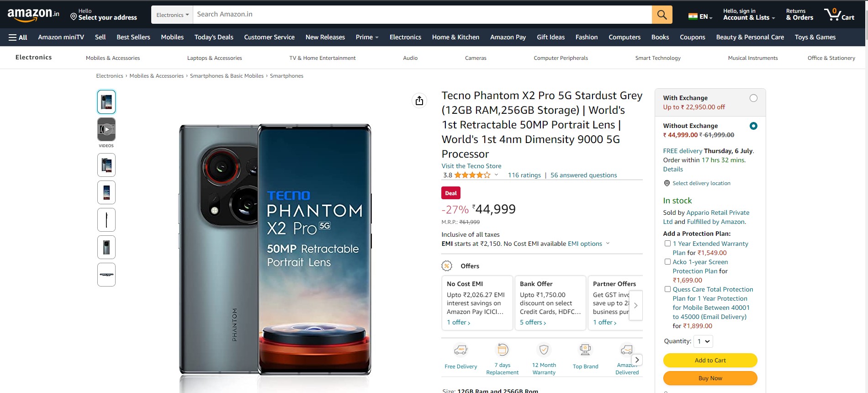The image size is (868, 393).
Task: Open the Visit the Tecno Store link
Action: coord(471,166)
